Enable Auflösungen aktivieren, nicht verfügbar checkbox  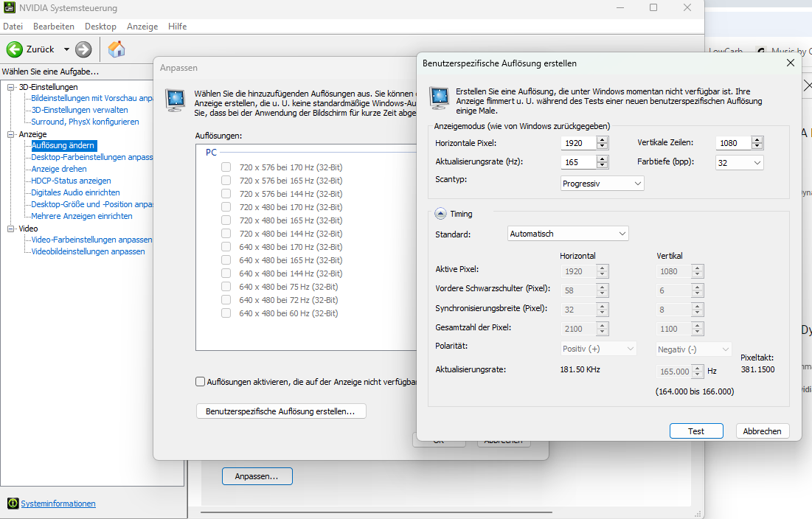(x=201, y=381)
